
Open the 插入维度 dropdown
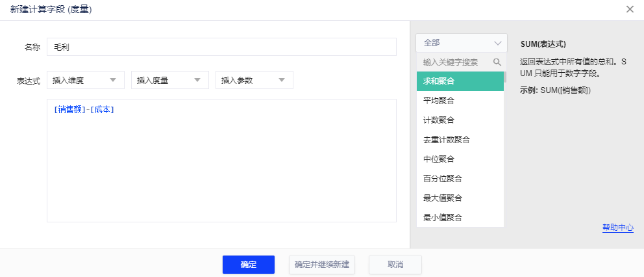point(86,80)
